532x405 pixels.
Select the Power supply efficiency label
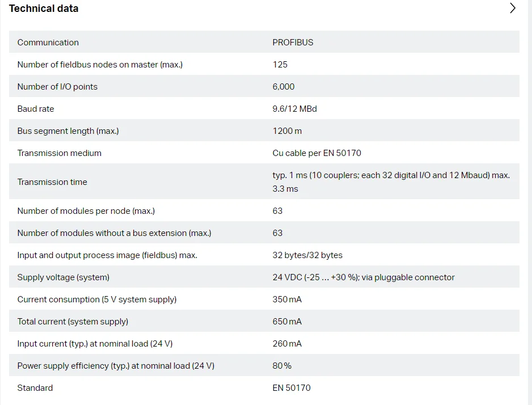pos(116,366)
